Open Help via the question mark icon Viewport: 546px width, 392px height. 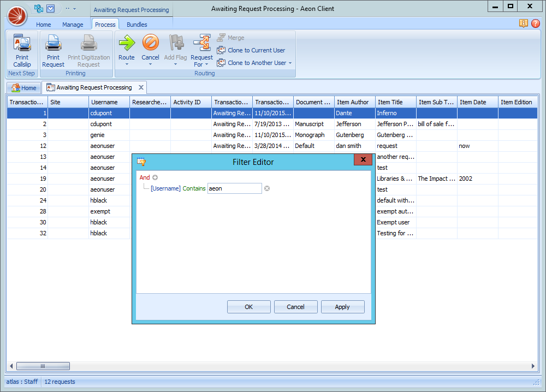536,24
